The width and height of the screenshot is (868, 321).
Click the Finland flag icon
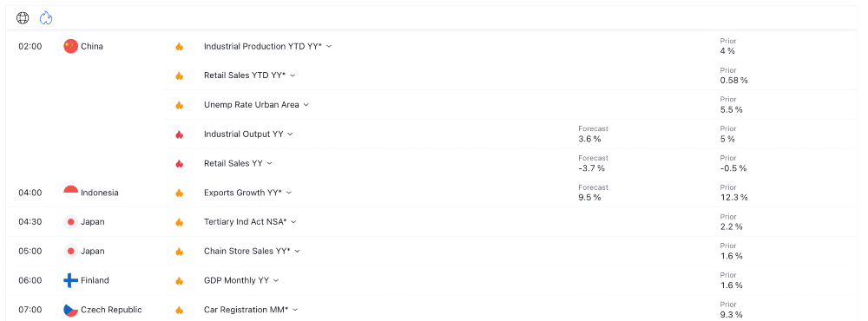pos(71,280)
